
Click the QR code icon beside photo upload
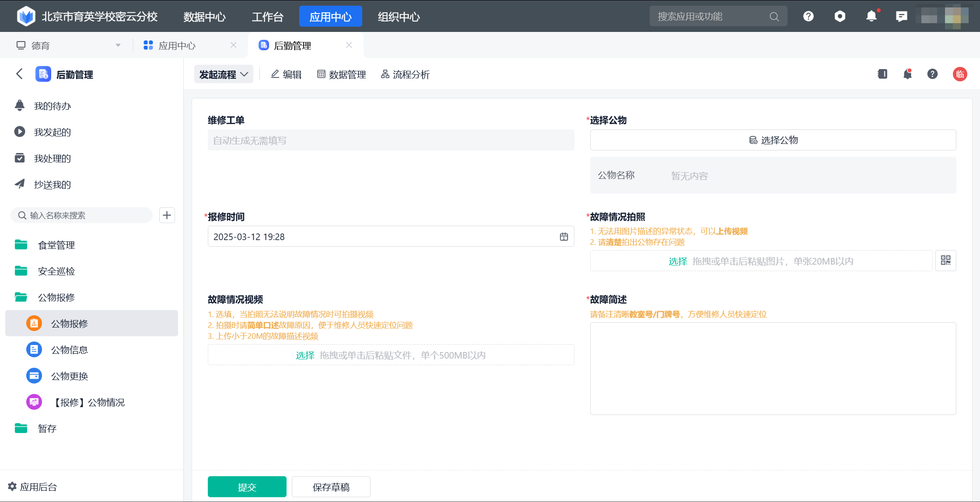945,261
